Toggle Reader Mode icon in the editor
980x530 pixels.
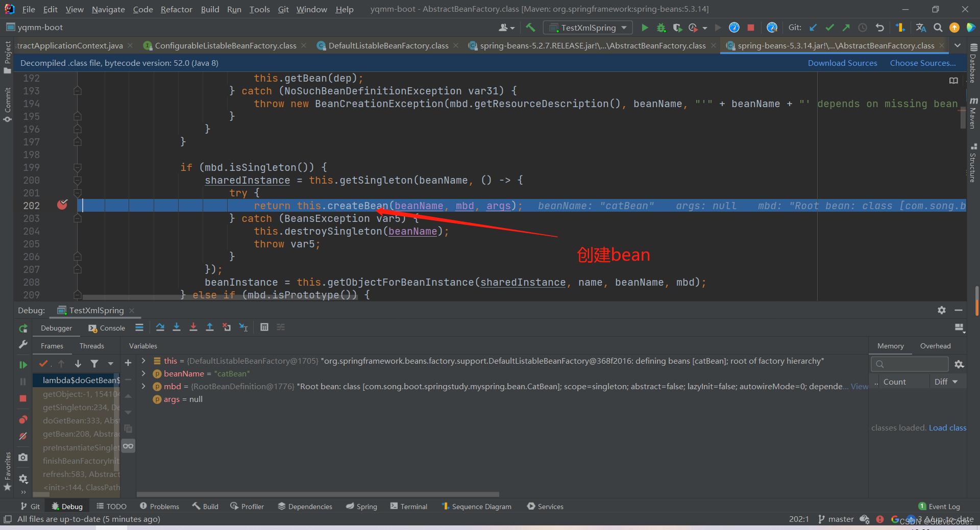tap(953, 81)
